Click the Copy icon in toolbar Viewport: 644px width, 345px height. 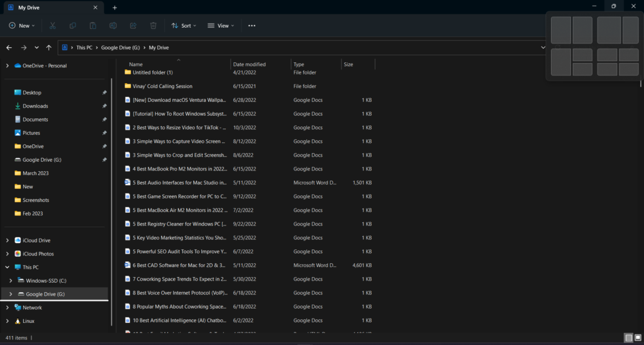pyautogui.click(x=73, y=26)
